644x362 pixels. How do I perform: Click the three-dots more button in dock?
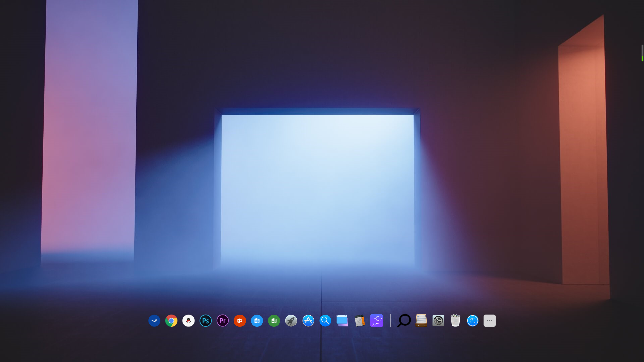tap(490, 321)
